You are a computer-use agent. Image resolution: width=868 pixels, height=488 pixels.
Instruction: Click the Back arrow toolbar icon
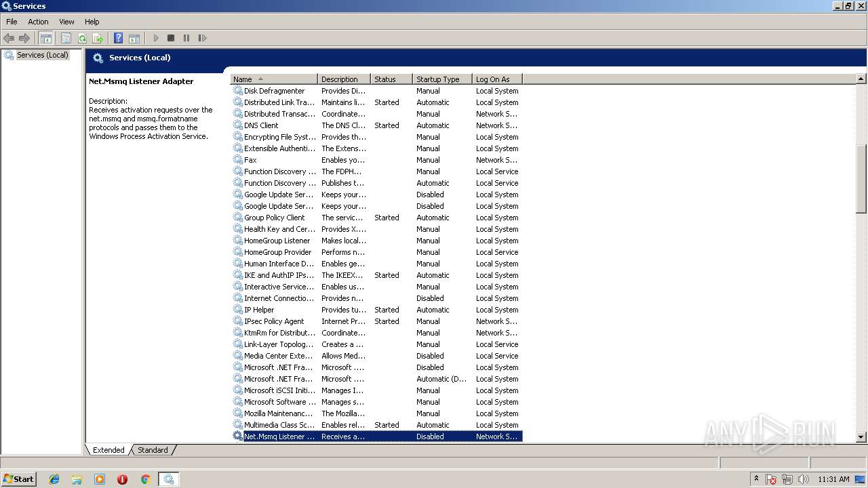point(9,38)
